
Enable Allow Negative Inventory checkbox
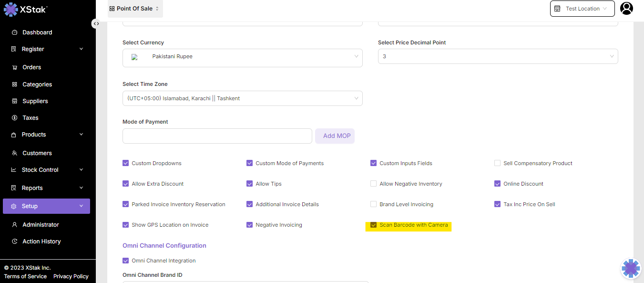pos(374,184)
